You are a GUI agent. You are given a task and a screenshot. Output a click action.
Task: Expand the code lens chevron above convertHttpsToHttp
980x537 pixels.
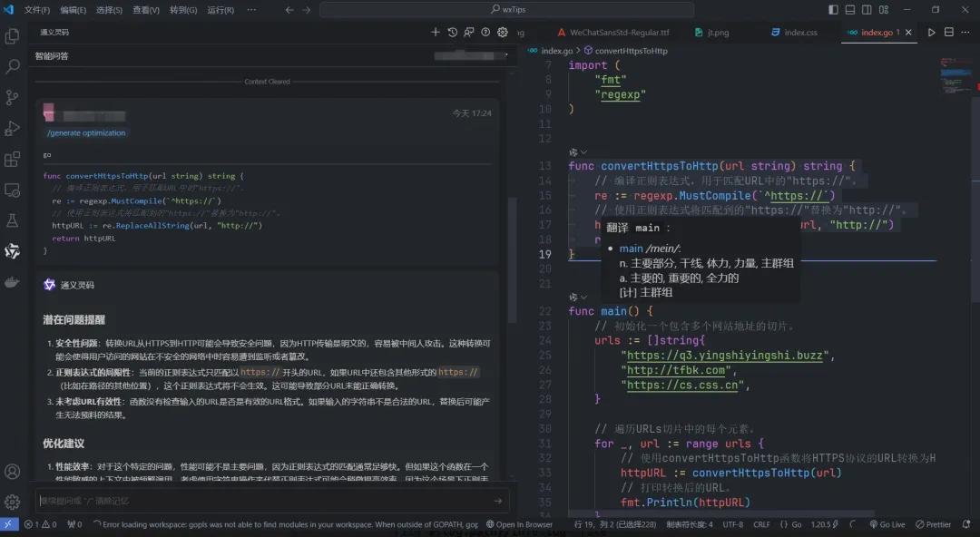tap(583, 152)
